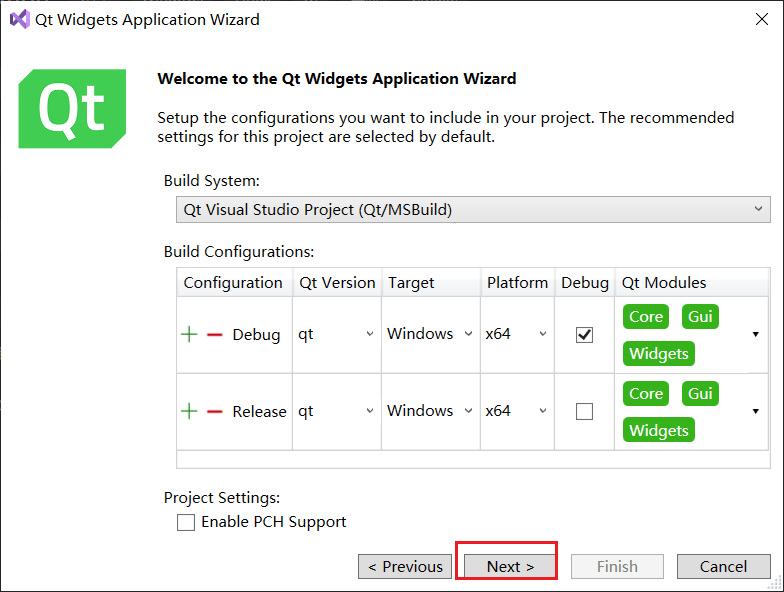Remove the Debug configuration with minus icon
Image resolution: width=784 pixels, height=592 pixels.
coord(214,334)
